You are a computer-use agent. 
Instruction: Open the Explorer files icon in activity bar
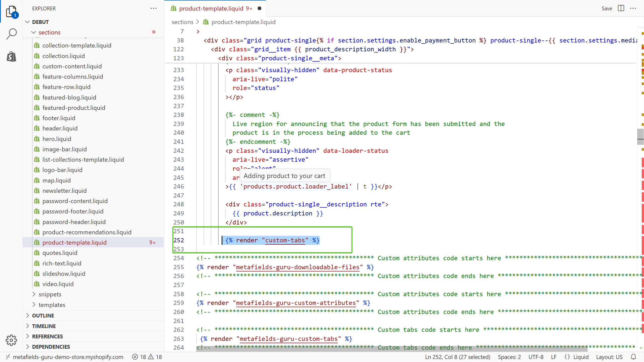[x=11, y=12]
